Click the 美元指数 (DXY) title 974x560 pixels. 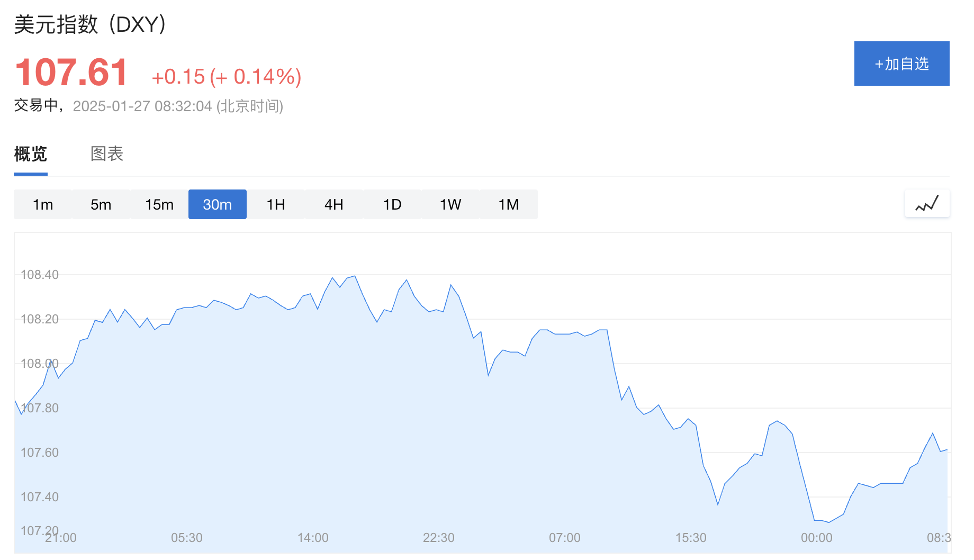pyautogui.click(x=91, y=24)
